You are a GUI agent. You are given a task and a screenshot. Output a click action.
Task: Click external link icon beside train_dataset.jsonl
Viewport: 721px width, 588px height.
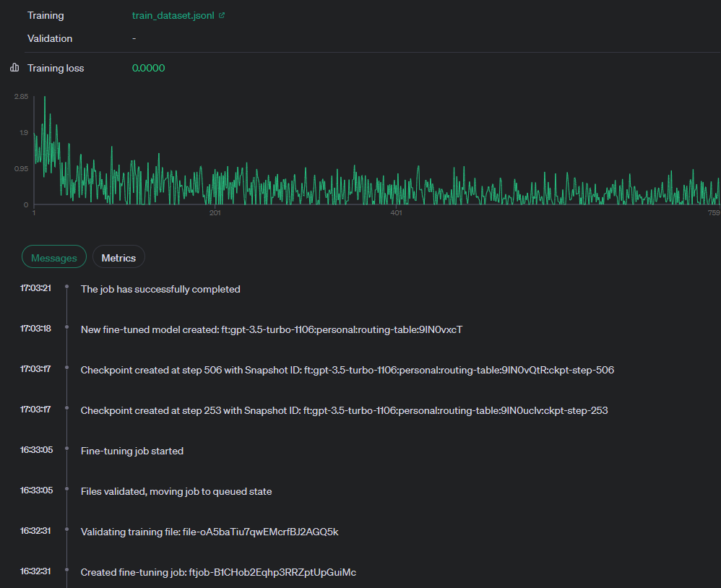(222, 15)
